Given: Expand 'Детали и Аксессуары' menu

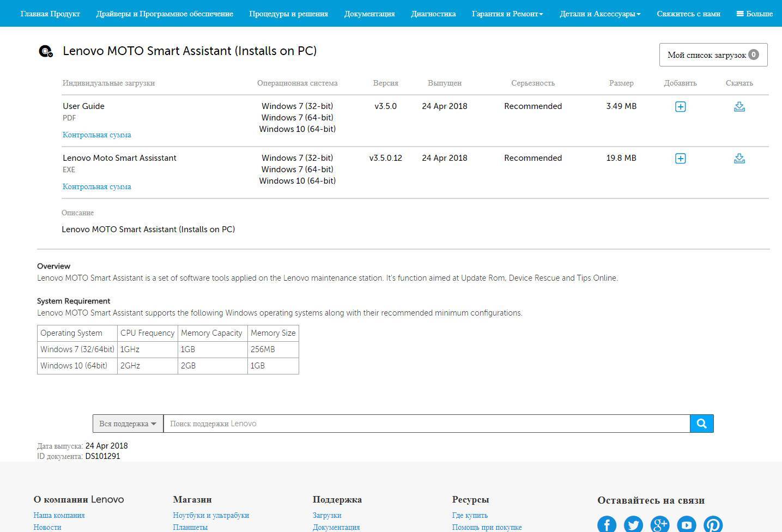Looking at the screenshot, I should (599, 14).
